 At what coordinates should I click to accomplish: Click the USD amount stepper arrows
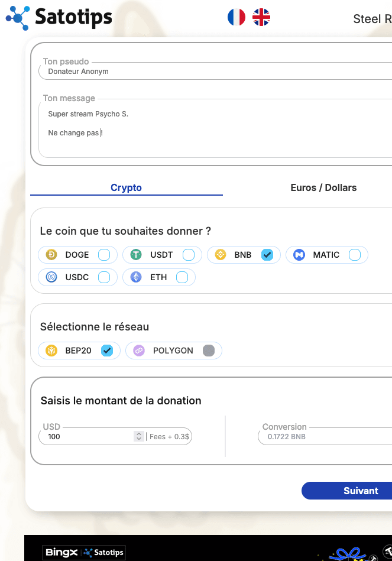139,436
